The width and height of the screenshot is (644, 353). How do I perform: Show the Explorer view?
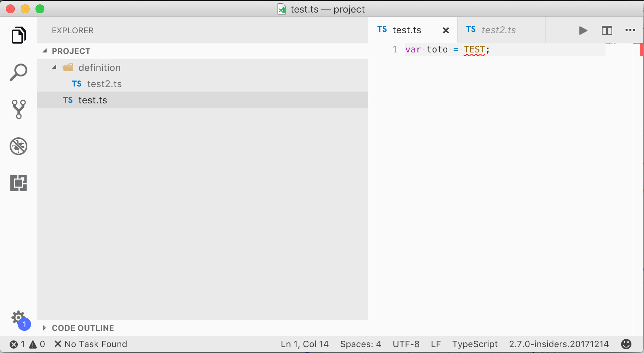coord(18,35)
